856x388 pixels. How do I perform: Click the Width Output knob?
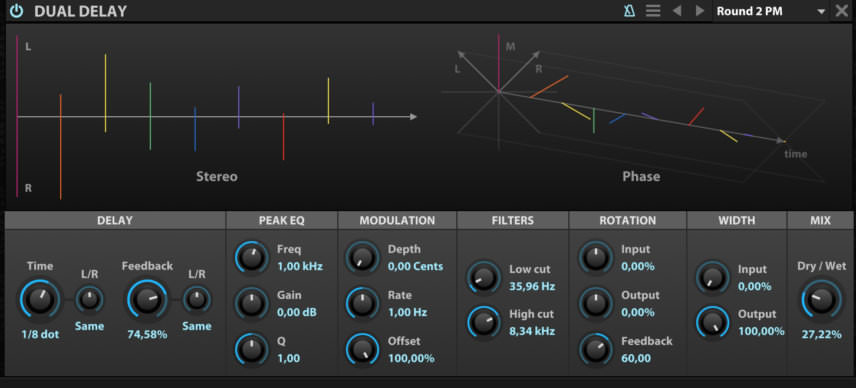(x=713, y=323)
